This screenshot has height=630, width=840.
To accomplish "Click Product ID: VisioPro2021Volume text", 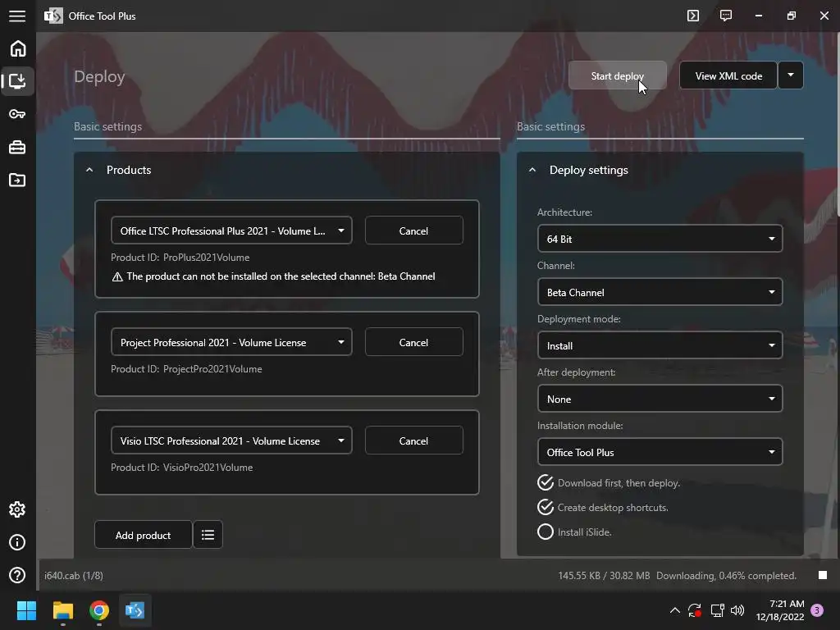I will (x=181, y=468).
